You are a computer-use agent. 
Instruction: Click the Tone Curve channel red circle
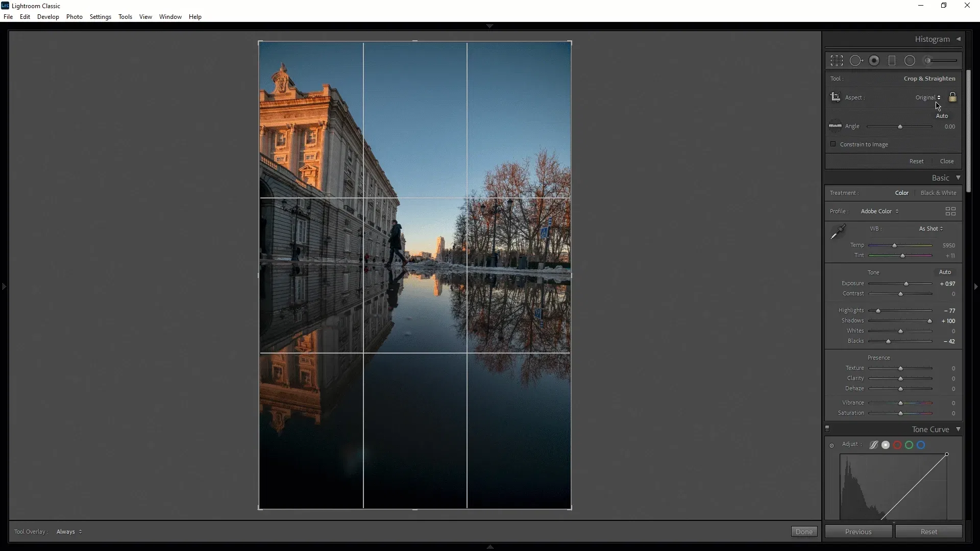click(897, 445)
